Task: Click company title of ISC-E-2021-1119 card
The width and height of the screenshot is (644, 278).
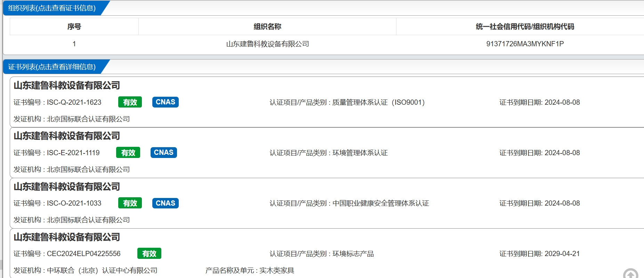Action: point(67,136)
